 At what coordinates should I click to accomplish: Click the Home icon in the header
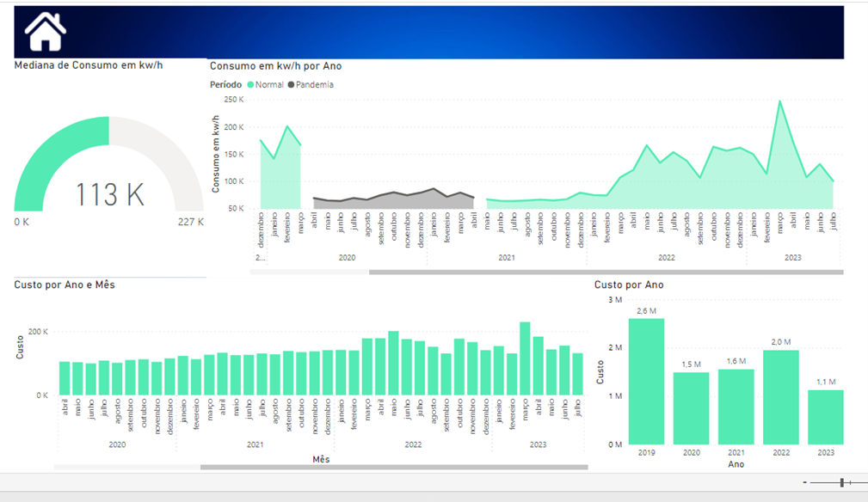[45, 32]
